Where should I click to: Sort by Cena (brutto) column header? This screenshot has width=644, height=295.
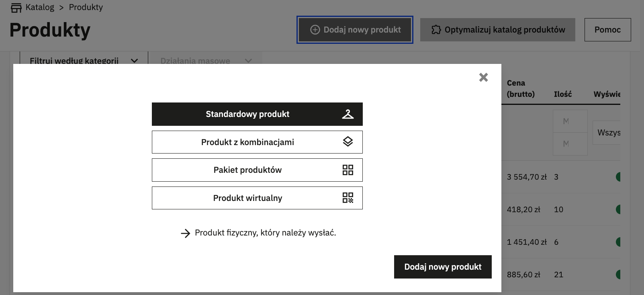pos(521,88)
